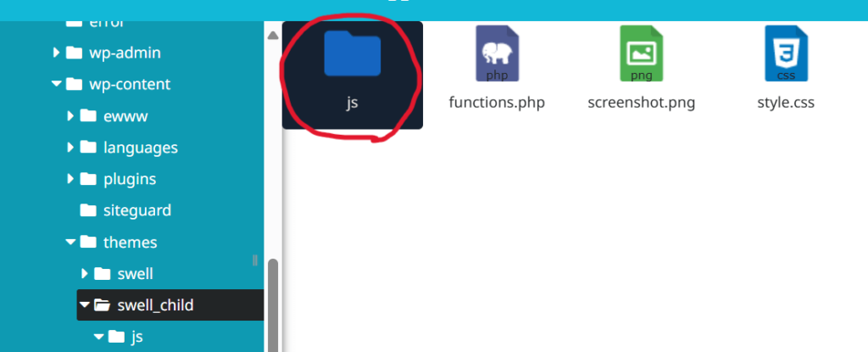Select the style.css file icon
Image resolution: width=868 pixels, height=352 pixels.
[786, 53]
